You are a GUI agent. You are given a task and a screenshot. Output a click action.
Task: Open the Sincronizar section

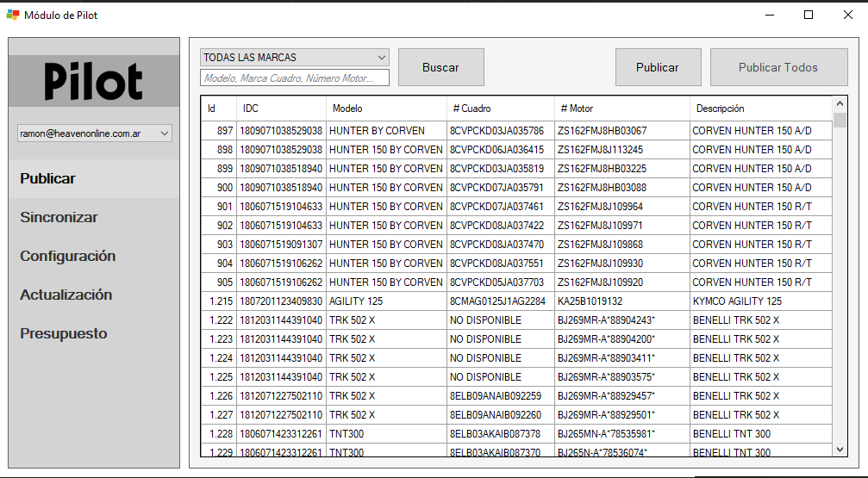click(59, 217)
